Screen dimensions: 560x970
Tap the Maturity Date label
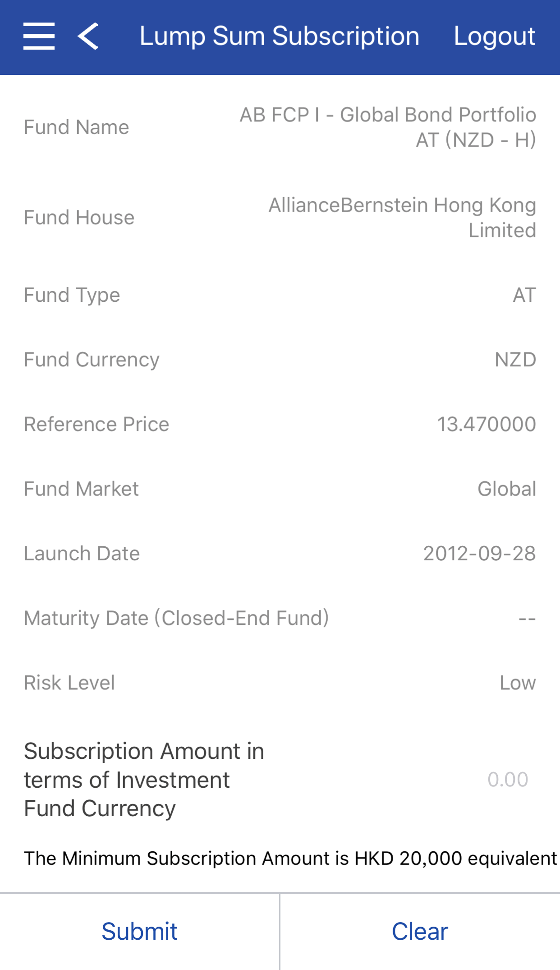point(176,618)
